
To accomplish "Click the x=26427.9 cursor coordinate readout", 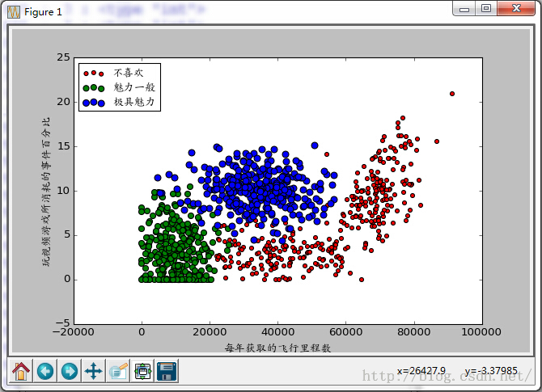I will tap(421, 371).
